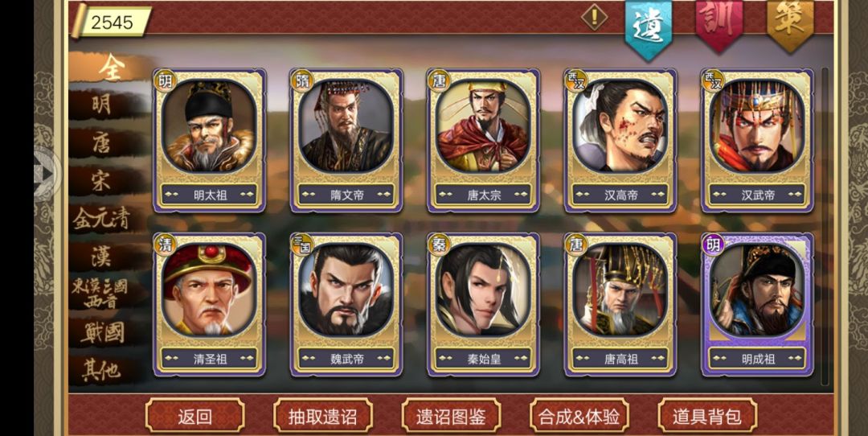Open the 魏武帝 emperor card

[x=346, y=305]
